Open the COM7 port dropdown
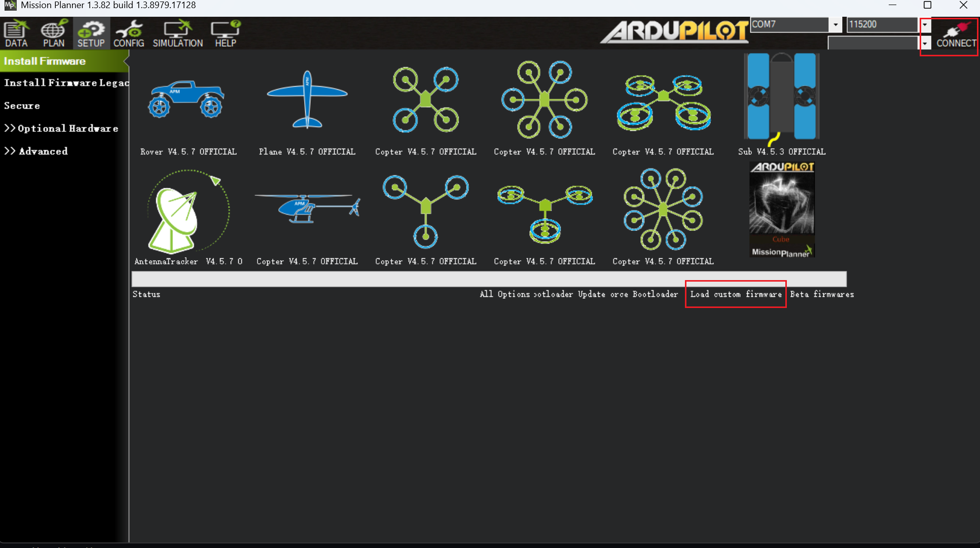The height and width of the screenshot is (548, 980). 835,24
